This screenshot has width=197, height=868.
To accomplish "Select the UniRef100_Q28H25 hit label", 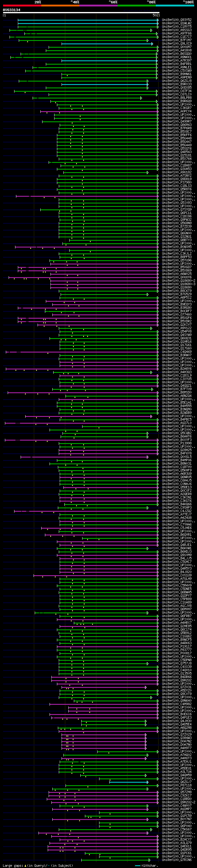I will pos(176,450).
